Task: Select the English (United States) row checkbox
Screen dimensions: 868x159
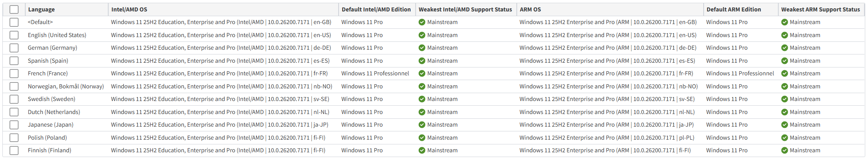Action: pos(14,35)
